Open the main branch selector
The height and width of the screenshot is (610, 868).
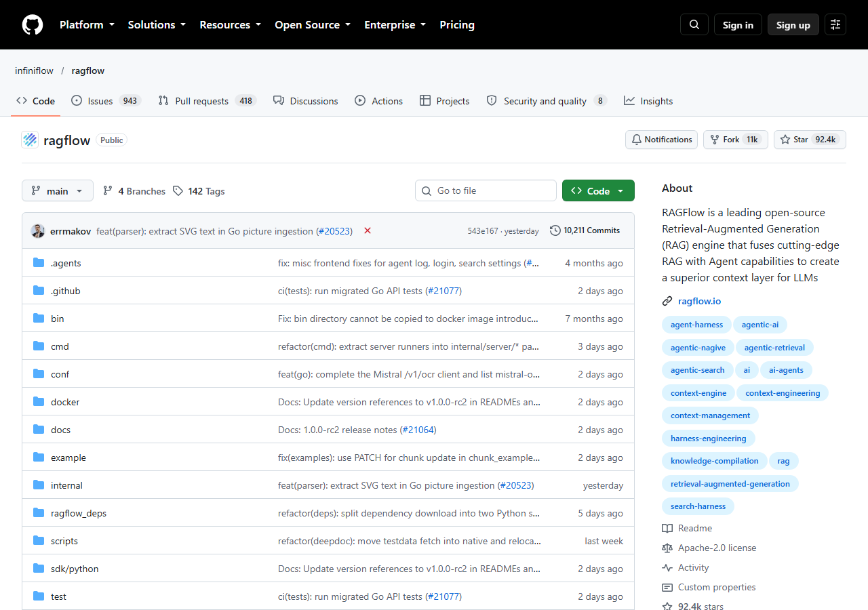(58, 191)
